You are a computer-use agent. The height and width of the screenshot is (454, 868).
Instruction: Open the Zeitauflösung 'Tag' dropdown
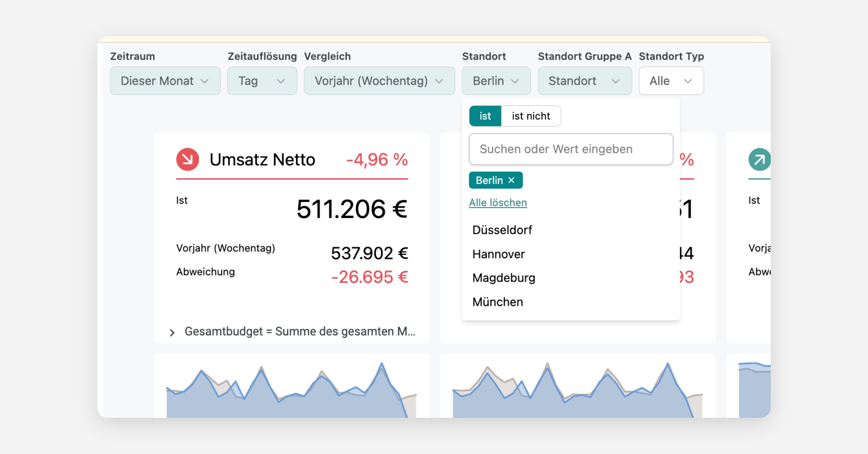(x=262, y=81)
